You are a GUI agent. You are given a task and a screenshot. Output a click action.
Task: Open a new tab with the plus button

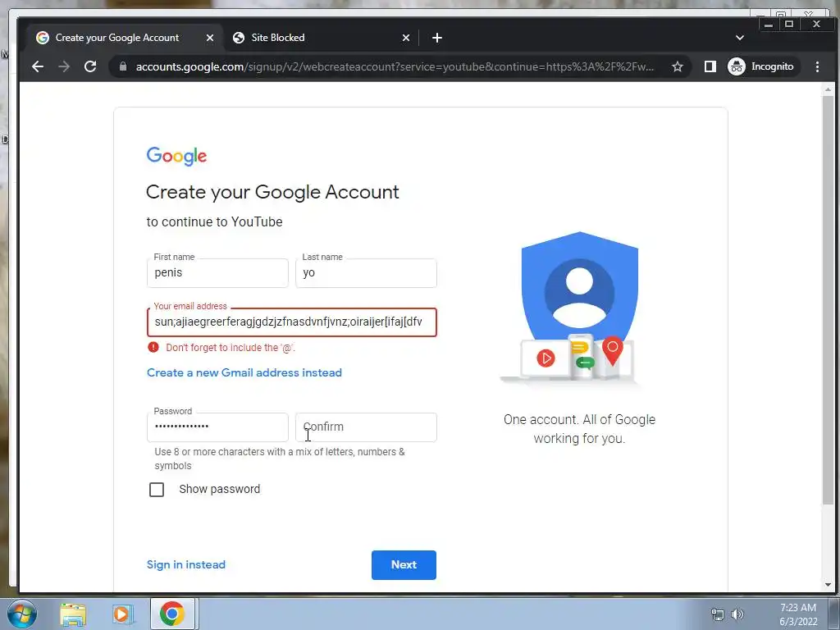click(437, 38)
